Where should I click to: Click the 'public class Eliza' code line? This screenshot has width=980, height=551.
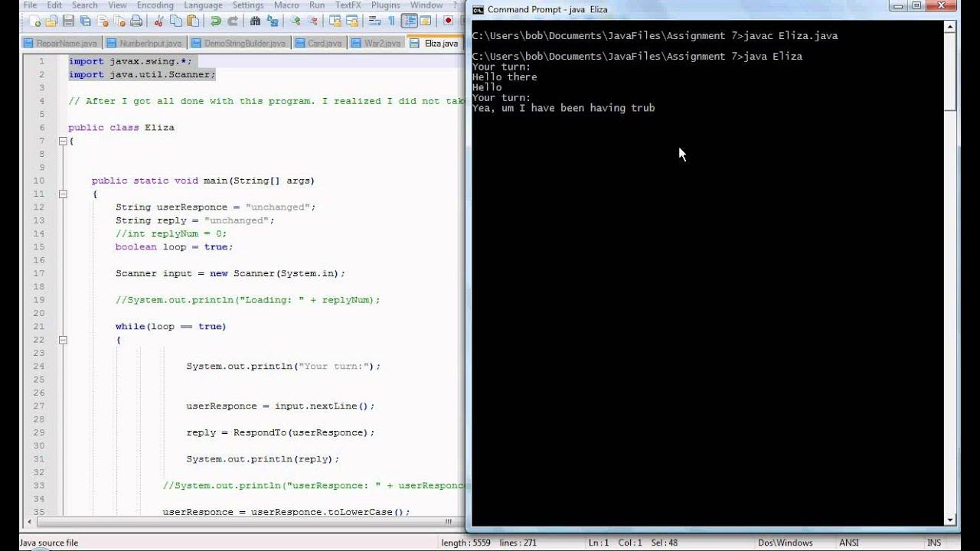tap(121, 127)
